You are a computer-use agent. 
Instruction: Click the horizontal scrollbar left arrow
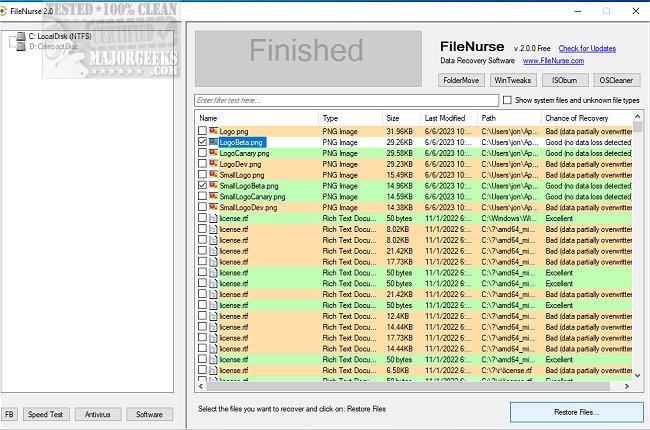tap(201, 386)
